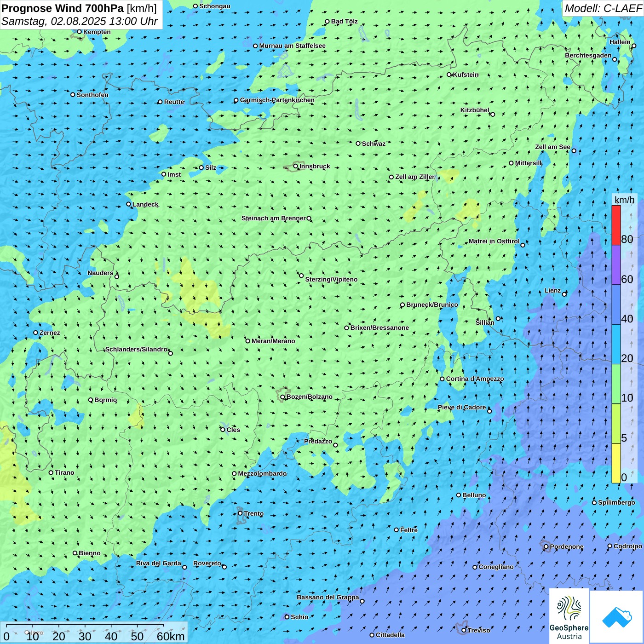Click the Innsbruck city marker
644x644 pixels.
click(x=296, y=166)
